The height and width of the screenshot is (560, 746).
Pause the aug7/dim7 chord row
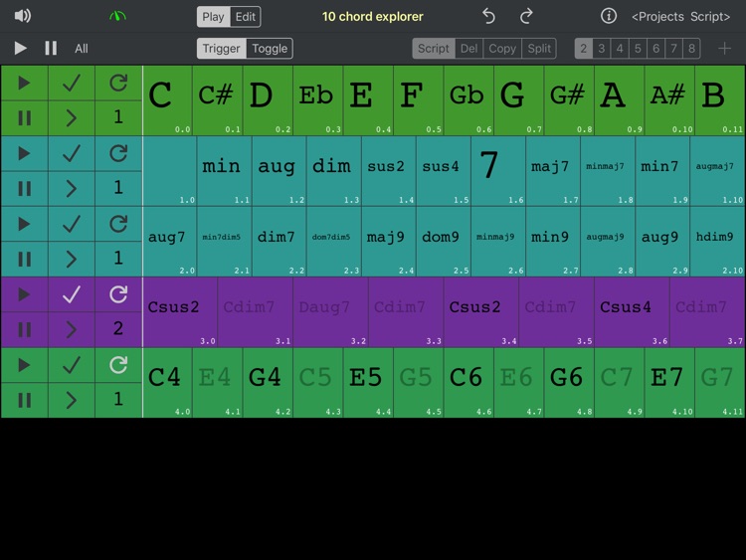pyautogui.click(x=24, y=259)
